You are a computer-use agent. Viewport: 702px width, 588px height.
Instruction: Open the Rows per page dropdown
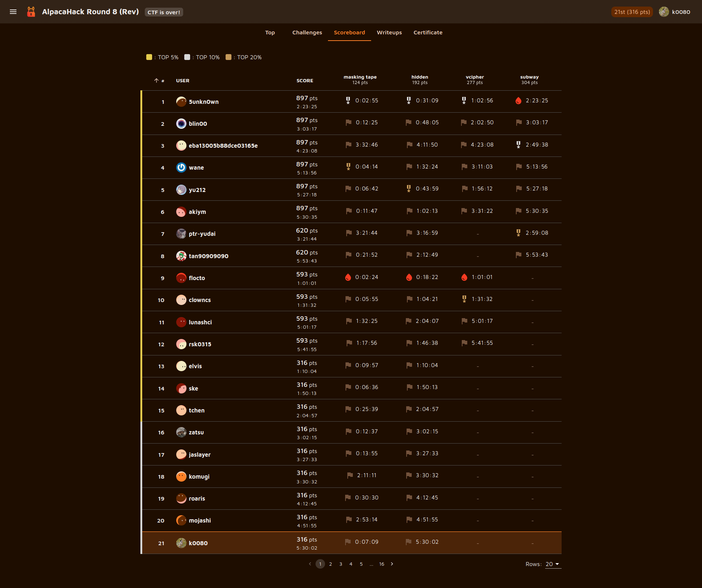click(552, 564)
